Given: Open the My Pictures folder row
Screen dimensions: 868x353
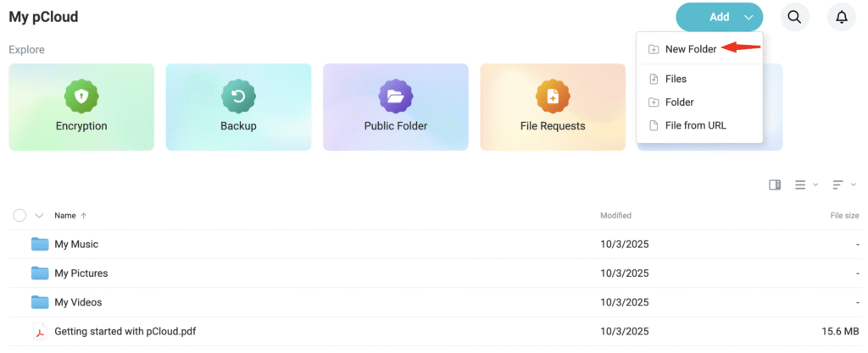Looking at the screenshot, I should coord(81,273).
